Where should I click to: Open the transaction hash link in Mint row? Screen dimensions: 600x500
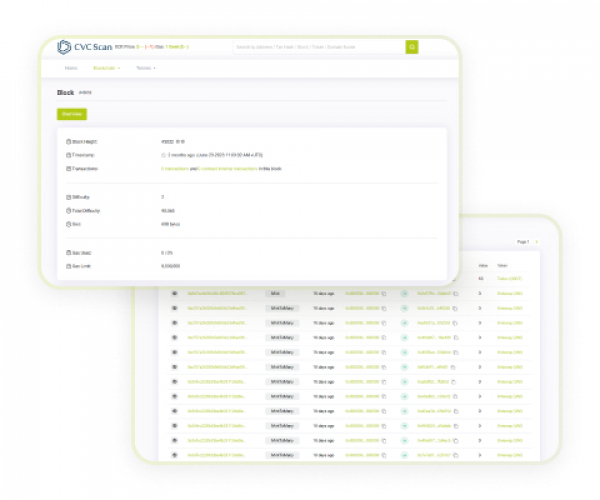point(217,293)
